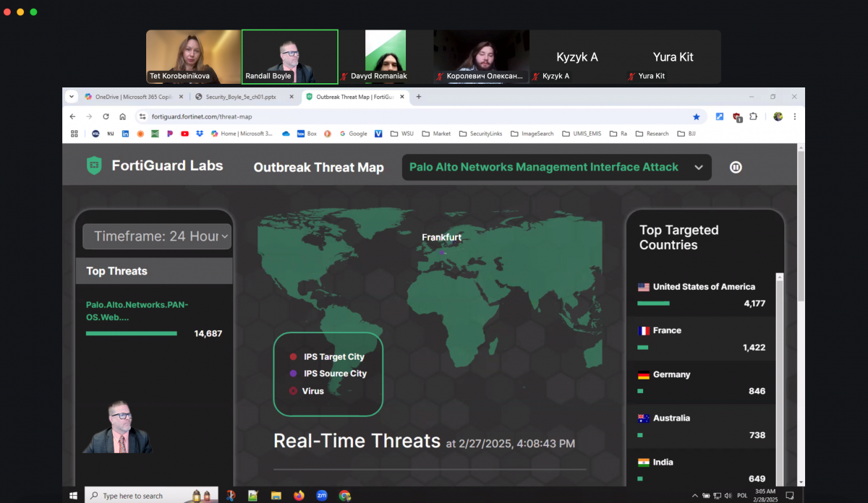
Task: Open File Explorer from the taskbar
Action: 276,496
